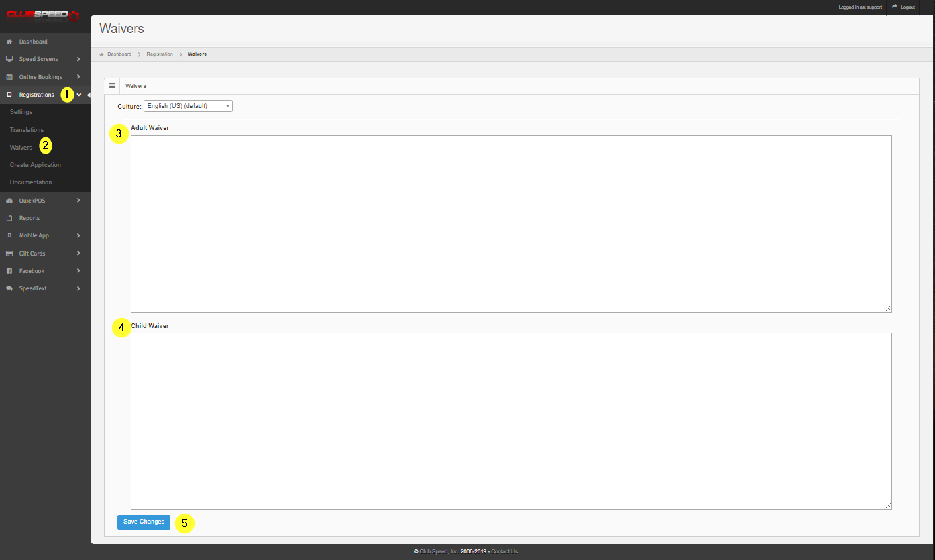Screen dimensions: 935x560
Task: Click the Speed Screens monitor icon
Action: click(x=9, y=59)
